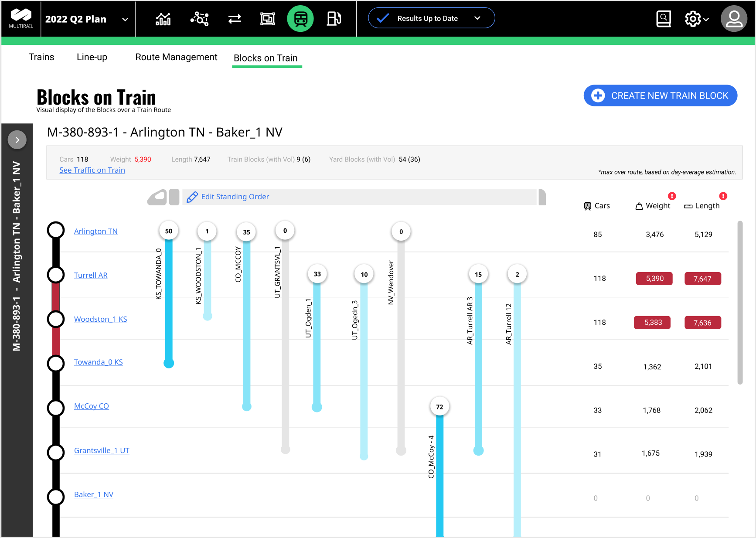Open the Arlington TN station link
756x538 pixels.
(x=96, y=231)
